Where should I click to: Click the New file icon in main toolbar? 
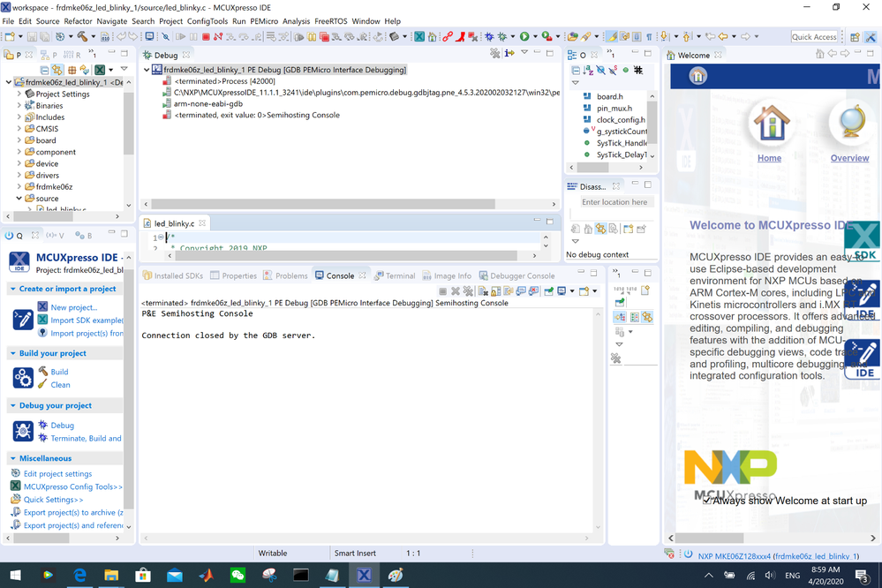pos(10,36)
